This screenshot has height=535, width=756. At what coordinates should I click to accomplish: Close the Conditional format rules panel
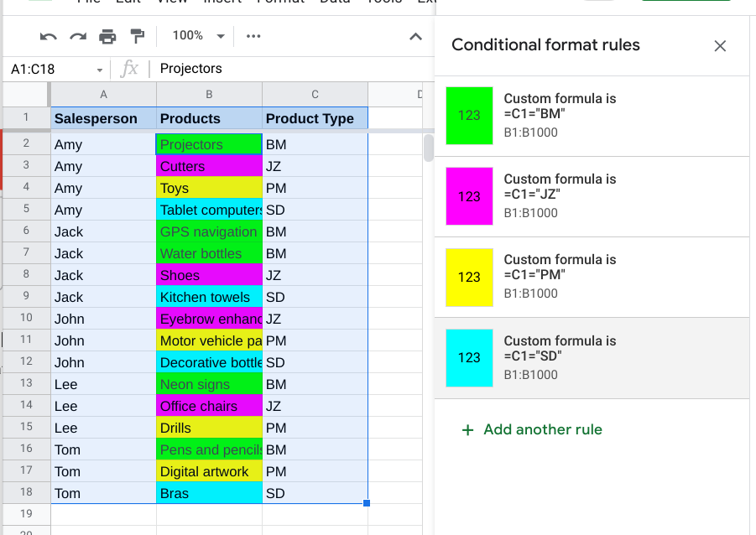point(720,46)
